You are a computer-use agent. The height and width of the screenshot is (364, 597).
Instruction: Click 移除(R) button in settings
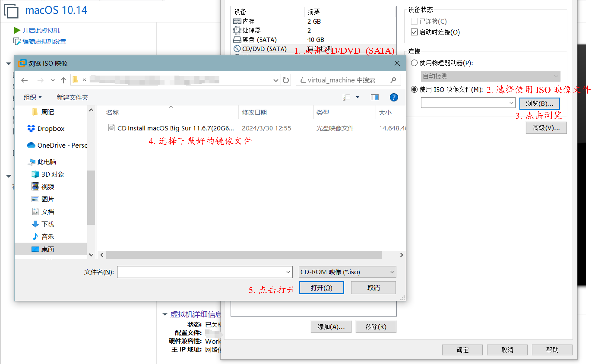[376, 327]
